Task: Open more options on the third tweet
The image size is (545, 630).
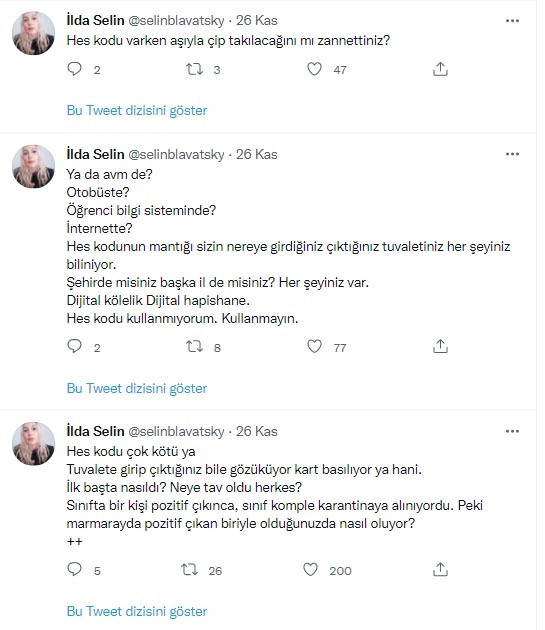Action: coord(512,432)
